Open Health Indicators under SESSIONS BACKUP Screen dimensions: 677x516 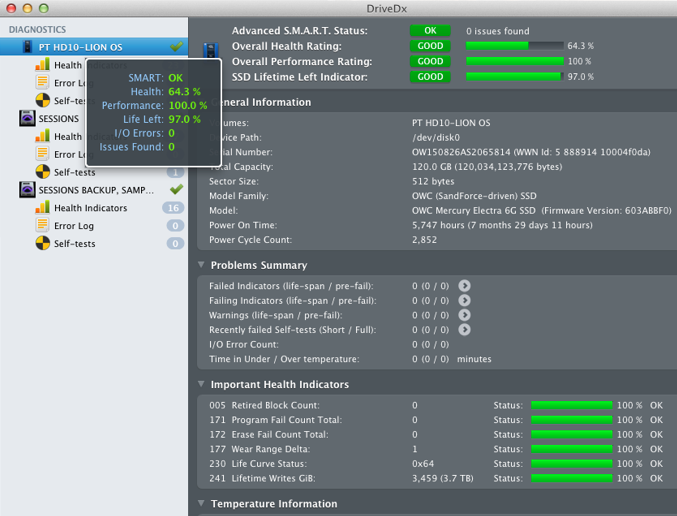coord(91,208)
